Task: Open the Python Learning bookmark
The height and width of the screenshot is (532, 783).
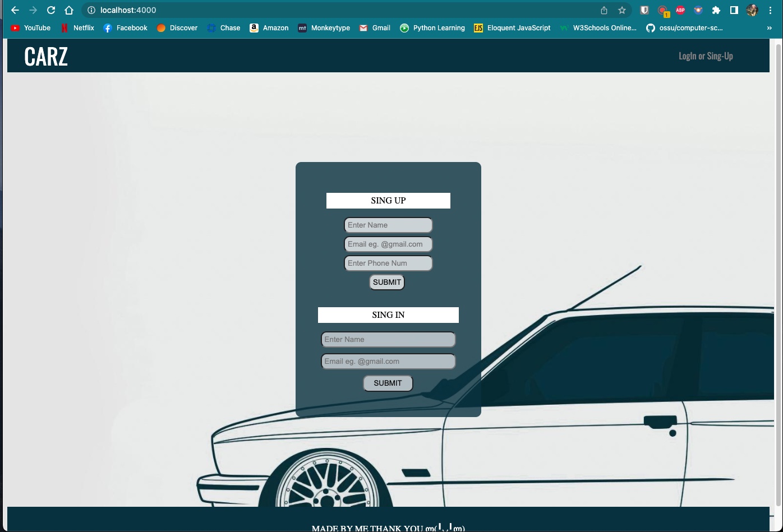Action: [x=432, y=27]
